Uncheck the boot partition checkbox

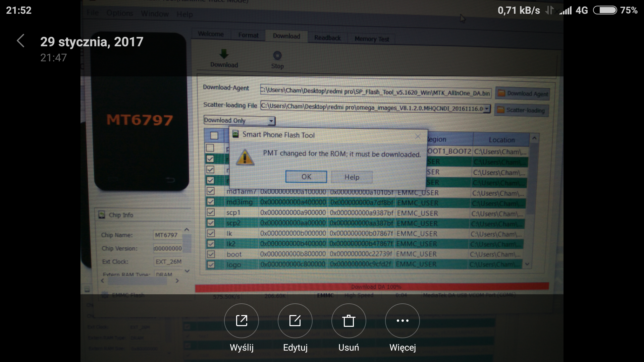211,254
